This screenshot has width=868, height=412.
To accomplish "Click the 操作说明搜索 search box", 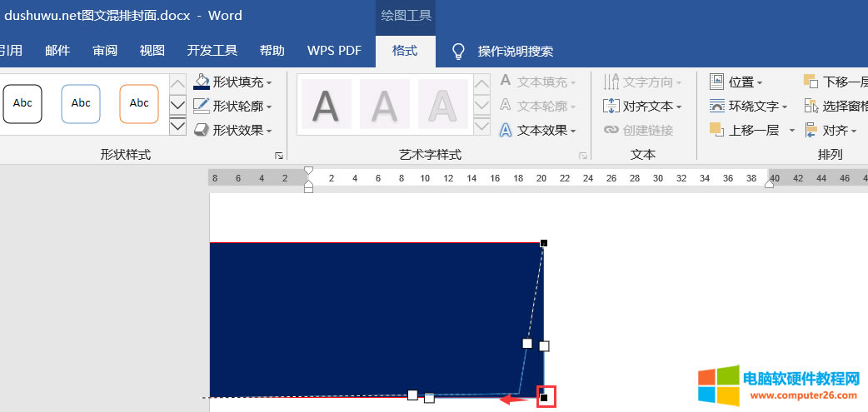I will (516, 52).
